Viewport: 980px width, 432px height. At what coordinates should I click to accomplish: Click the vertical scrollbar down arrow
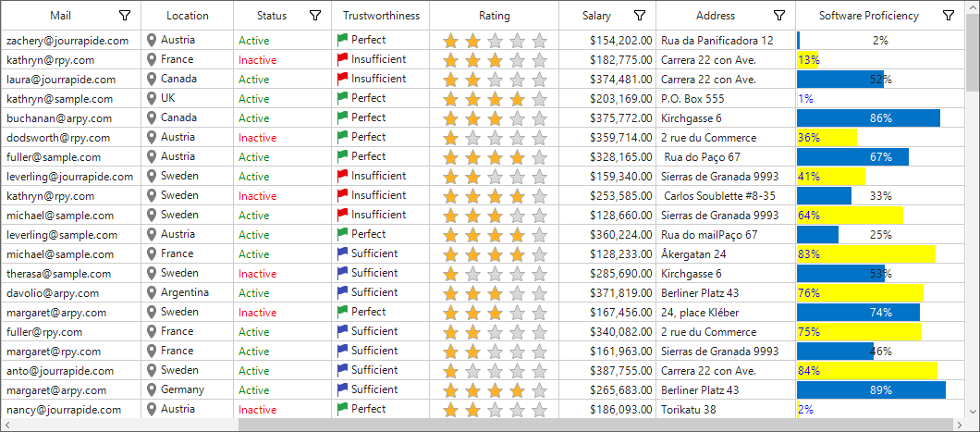[x=973, y=411]
